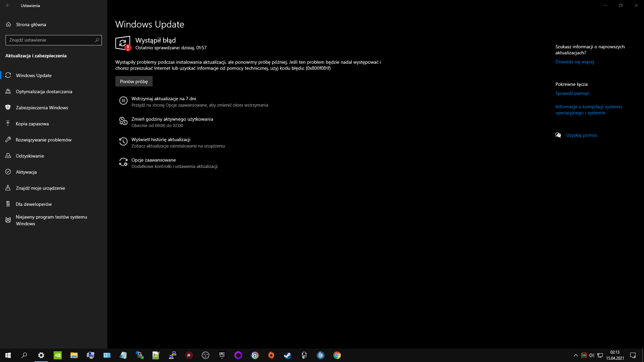Open the Sprawdź pamięć link
Image resolution: width=644 pixels, height=362 pixels.
point(572,94)
